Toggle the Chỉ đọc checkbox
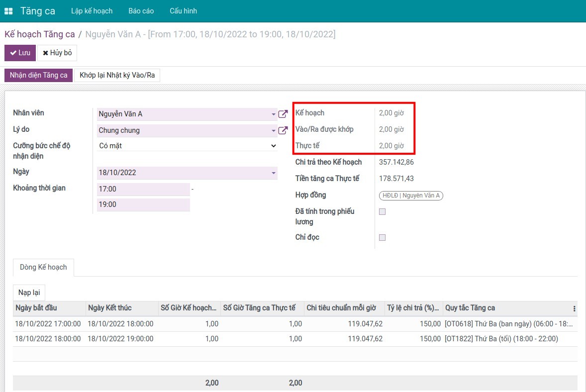 point(382,237)
